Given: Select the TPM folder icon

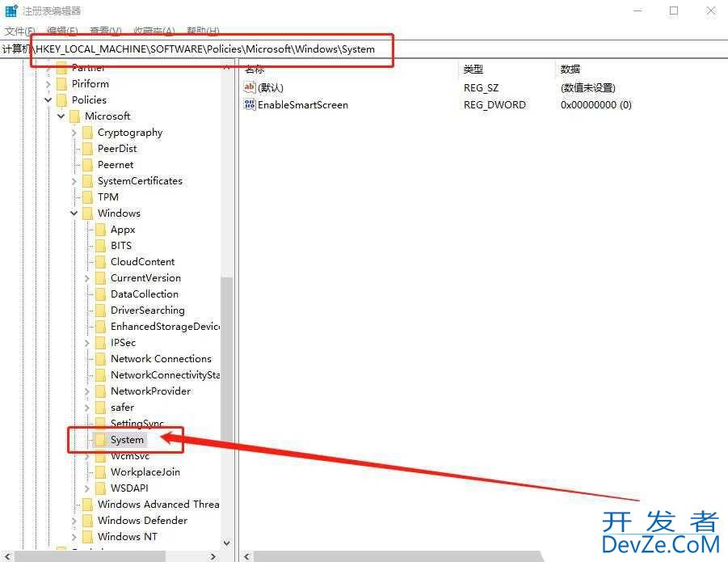Looking at the screenshot, I should 88,197.
